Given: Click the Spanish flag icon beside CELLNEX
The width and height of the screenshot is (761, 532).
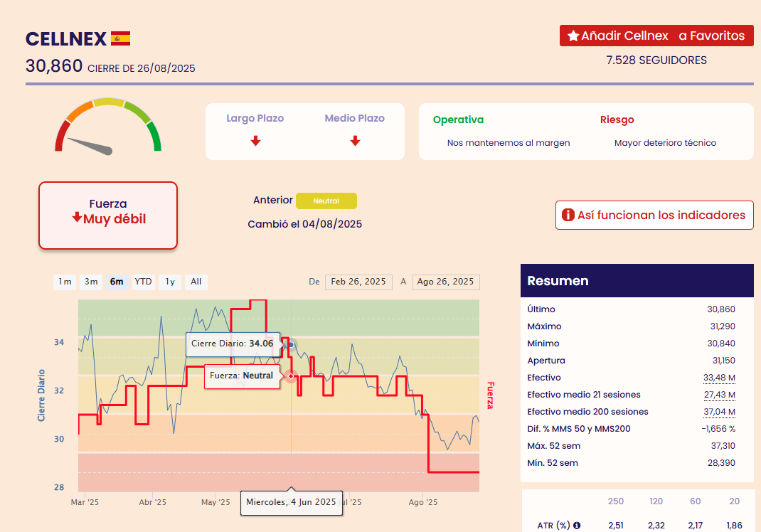Looking at the screenshot, I should pos(120,38).
